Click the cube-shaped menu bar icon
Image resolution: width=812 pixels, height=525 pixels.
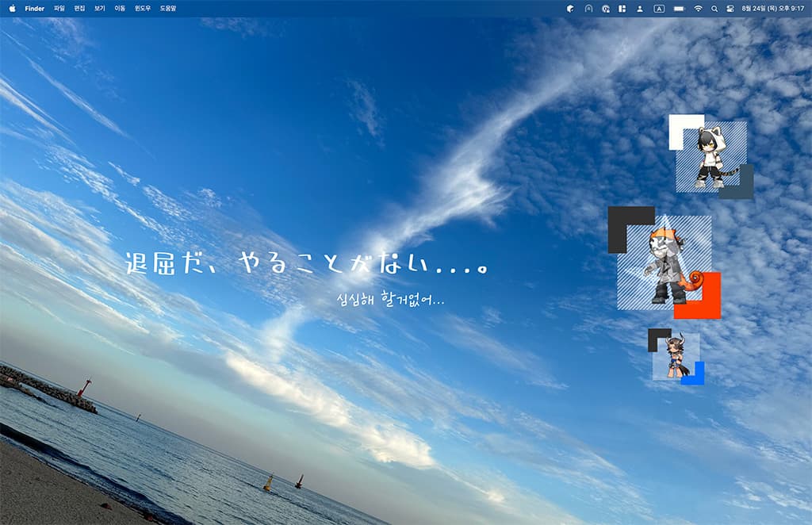(570, 8)
